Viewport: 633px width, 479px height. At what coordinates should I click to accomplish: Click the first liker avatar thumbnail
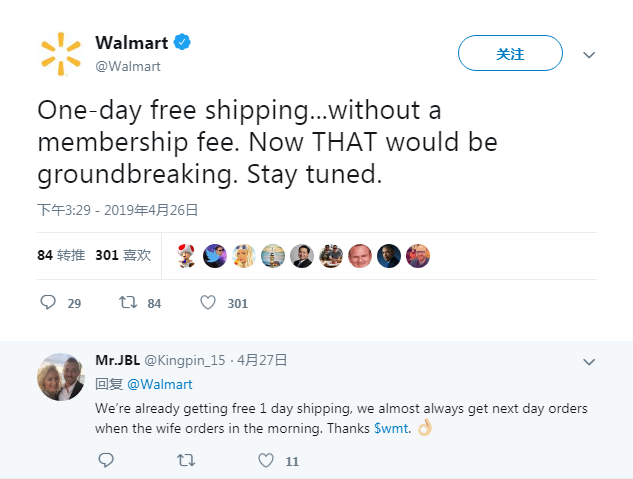[x=186, y=256]
